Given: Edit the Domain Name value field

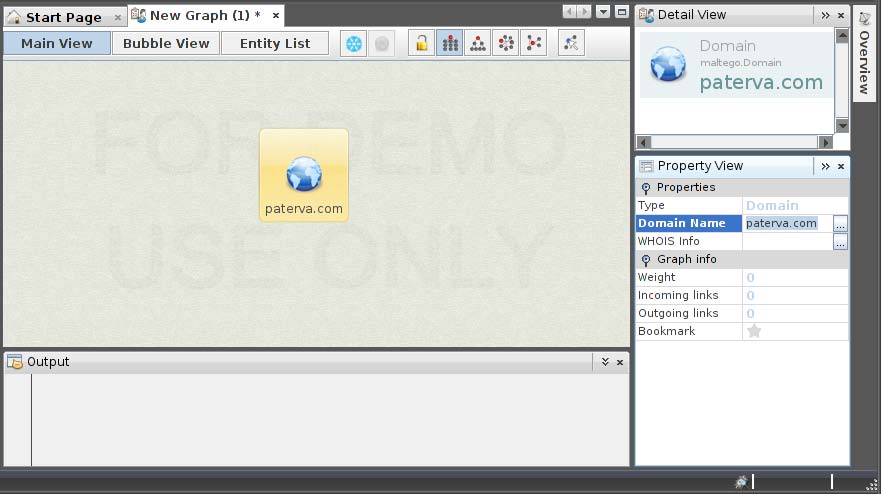Looking at the screenshot, I should (786, 224).
